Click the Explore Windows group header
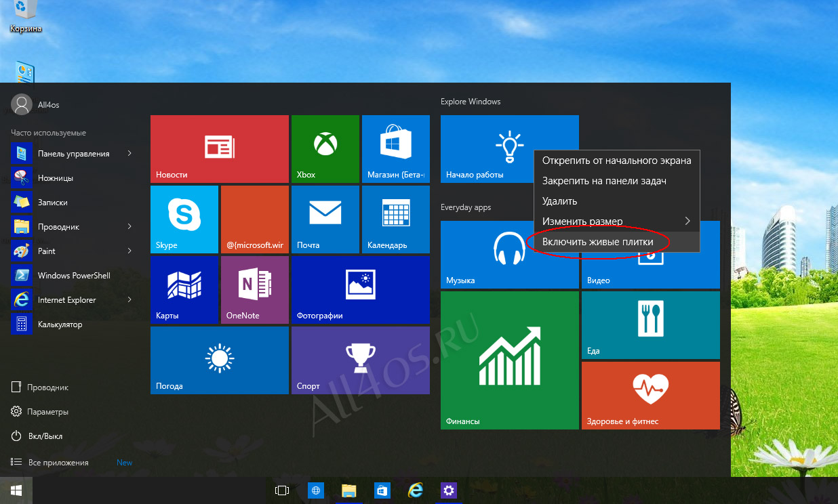This screenshot has width=838, height=504. point(471,102)
